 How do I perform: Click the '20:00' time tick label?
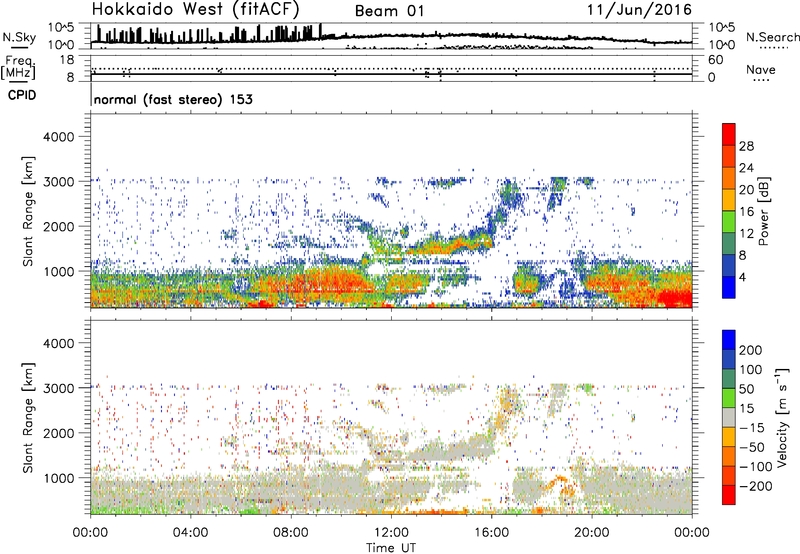tap(592, 533)
